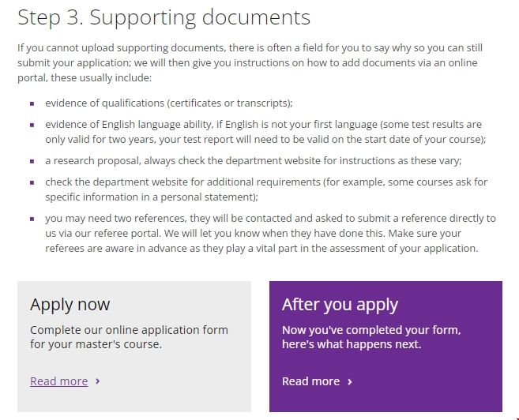
Task: Click the Read more link under Apply now
Action: pos(58,381)
